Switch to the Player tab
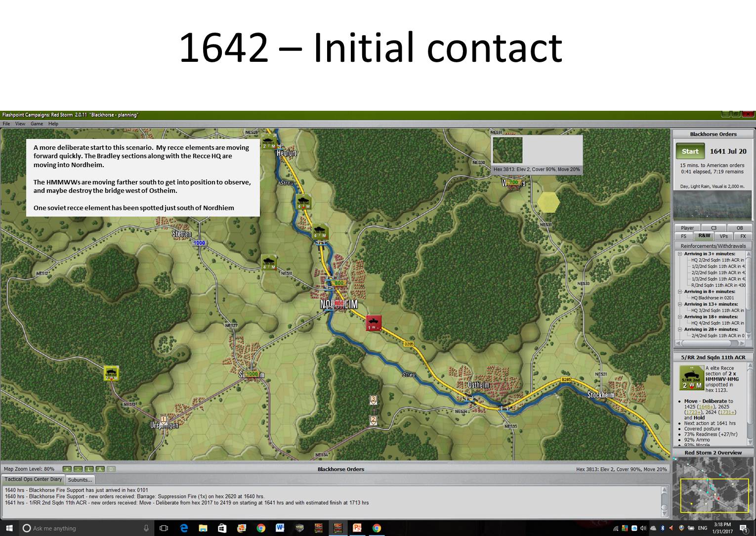The image size is (756, 536). click(687, 228)
